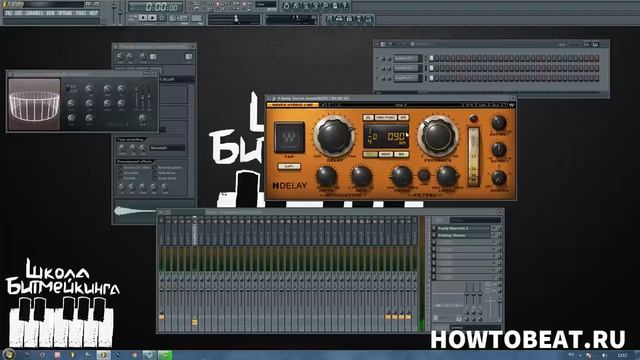Click the step sequencer horizontal scrollbar

tap(488, 93)
